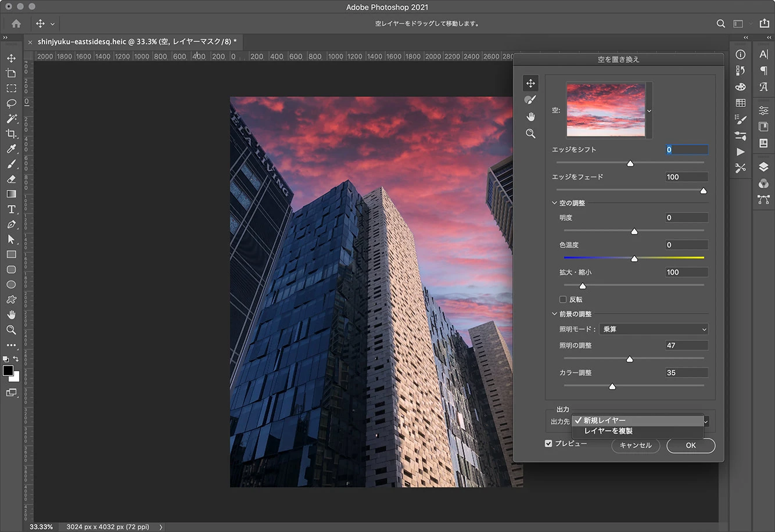Select the Hand tool in sky dialog
This screenshot has width=775, height=532.
530,117
